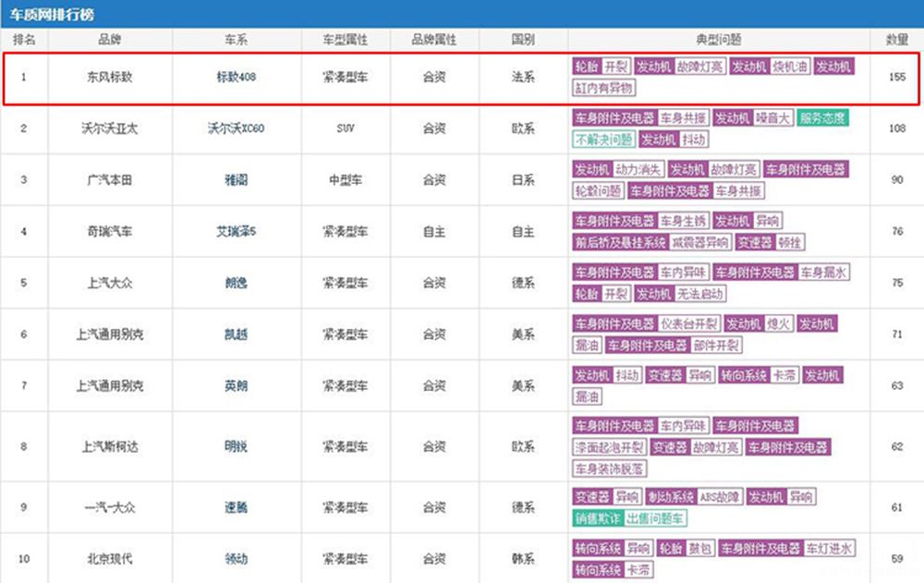924x583 pixels.
Task: Click the 典型问题 column header
Action: [x=719, y=41]
